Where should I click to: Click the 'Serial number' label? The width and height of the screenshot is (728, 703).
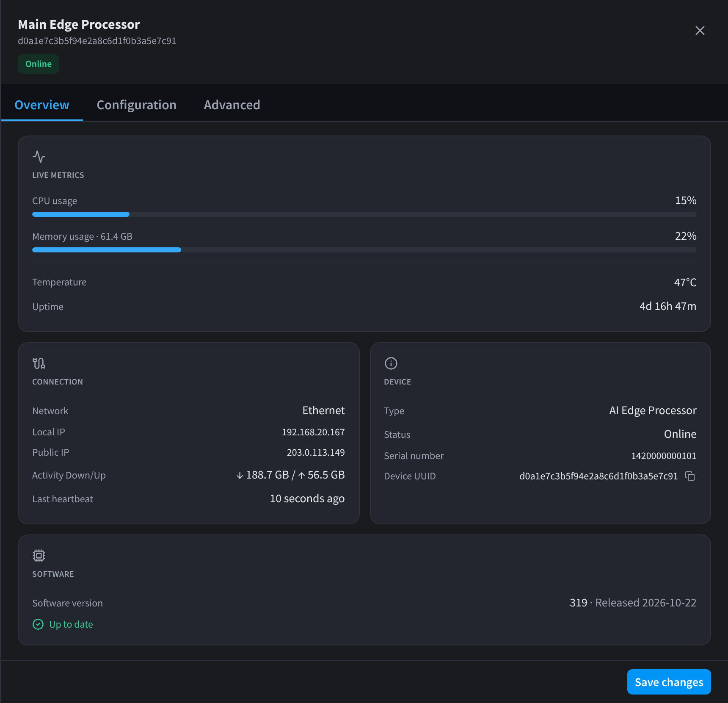414,456
